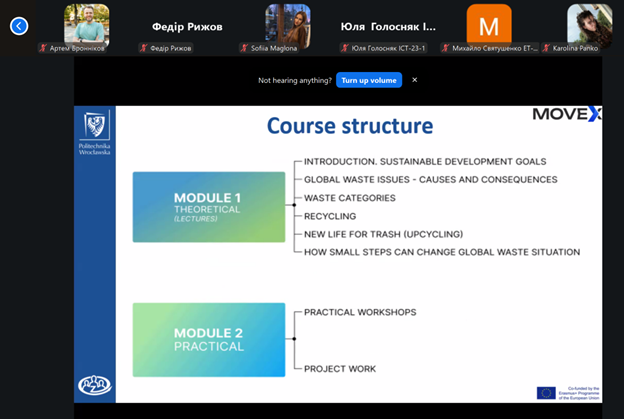
Task: Click the Module 1 Theoretical box
Action: [208, 206]
